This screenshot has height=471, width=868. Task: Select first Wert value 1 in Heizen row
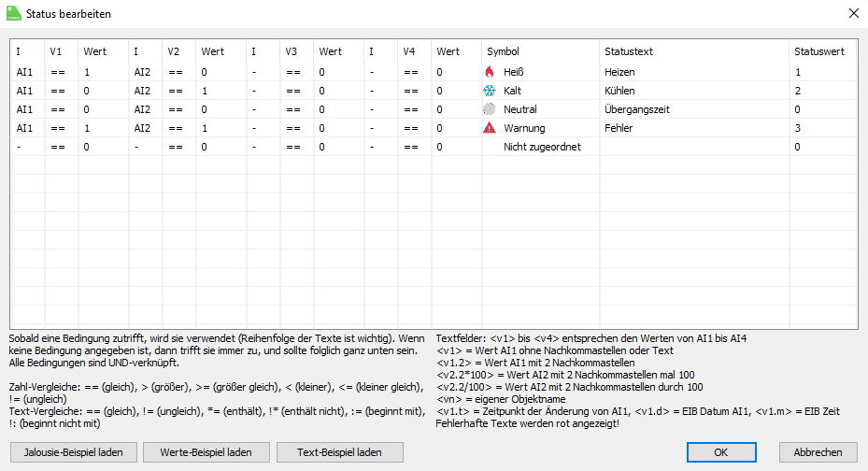coord(87,72)
